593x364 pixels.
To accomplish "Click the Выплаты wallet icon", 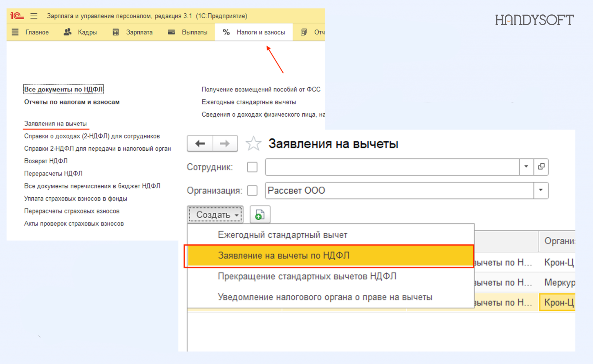I will click(x=171, y=32).
